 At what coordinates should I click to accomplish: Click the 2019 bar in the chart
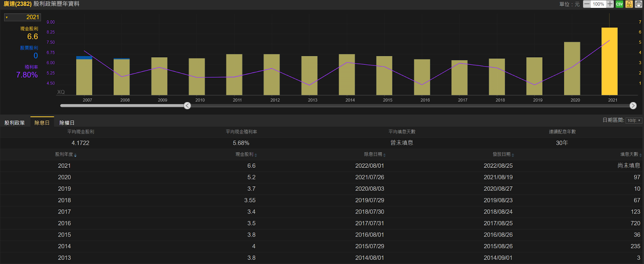click(535, 76)
